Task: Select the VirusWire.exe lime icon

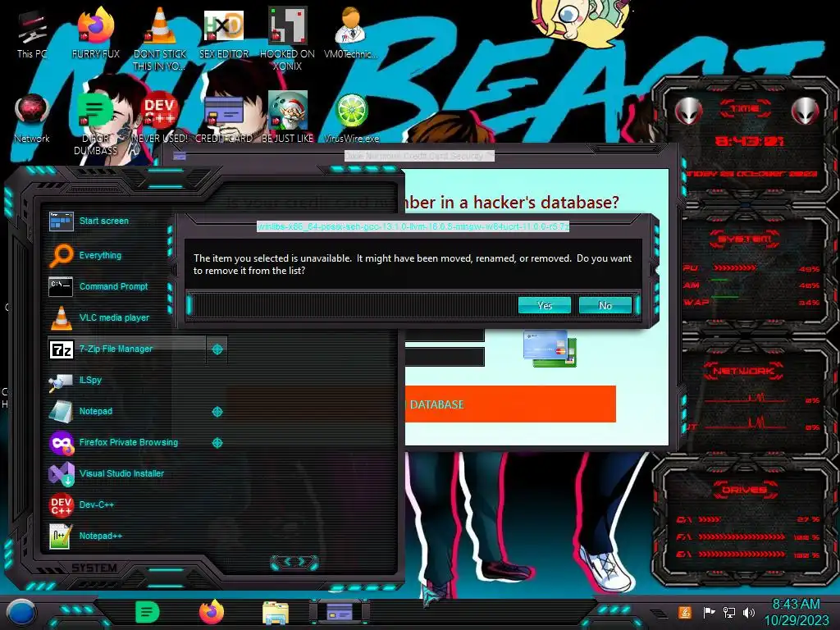Action: [351, 119]
